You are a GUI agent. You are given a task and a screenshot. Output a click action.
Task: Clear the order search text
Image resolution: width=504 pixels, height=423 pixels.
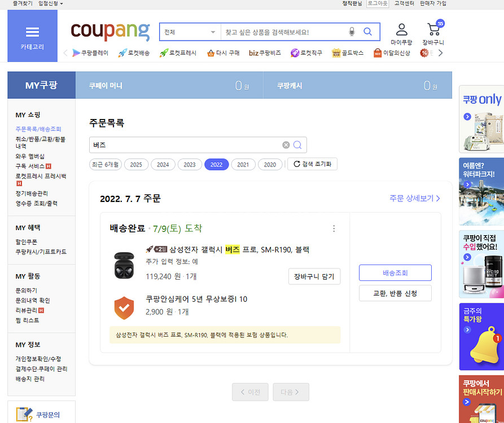tap(286, 145)
